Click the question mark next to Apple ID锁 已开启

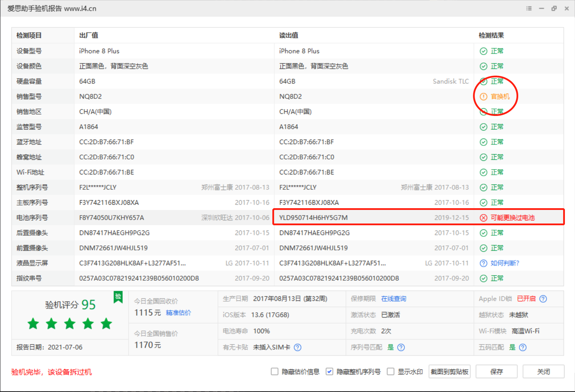543,299
